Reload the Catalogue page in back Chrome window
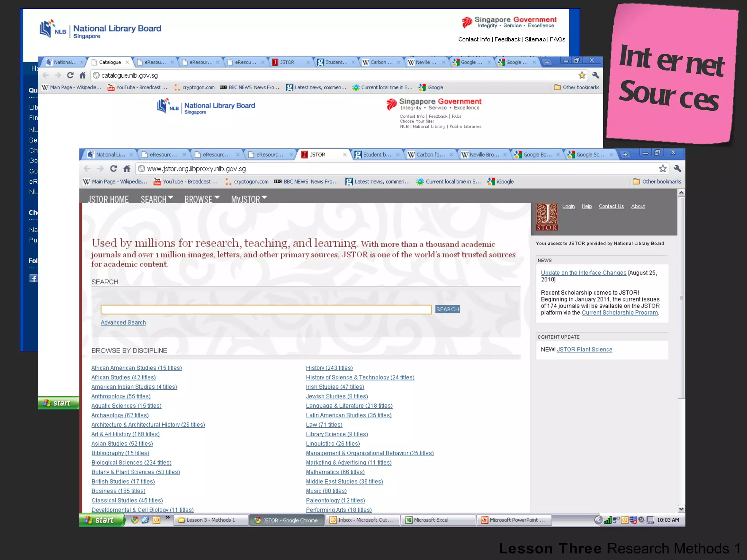This screenshot has height=560, width=747. pos(70,75)
